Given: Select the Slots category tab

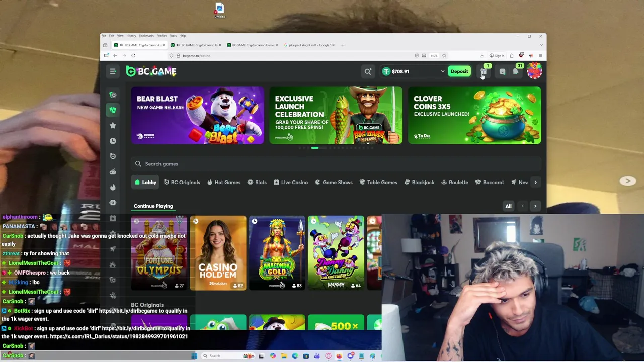Looking at the screenshot, I should (257, 182).
